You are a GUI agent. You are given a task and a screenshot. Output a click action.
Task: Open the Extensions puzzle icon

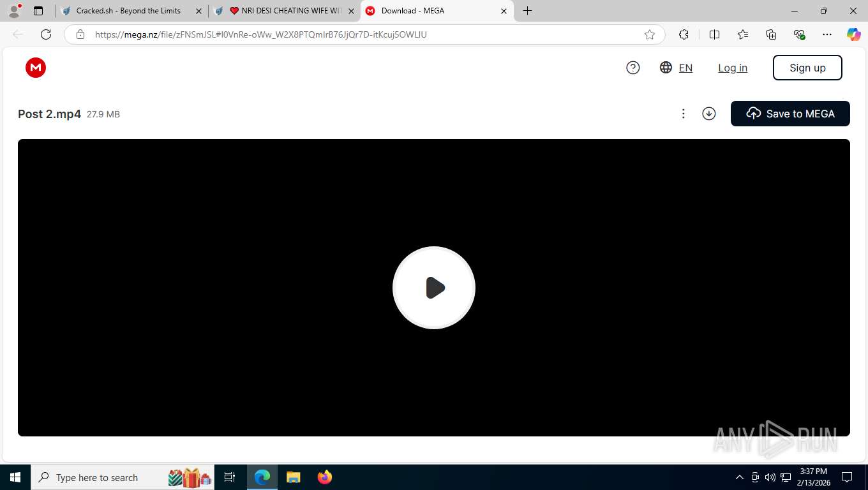684,34
